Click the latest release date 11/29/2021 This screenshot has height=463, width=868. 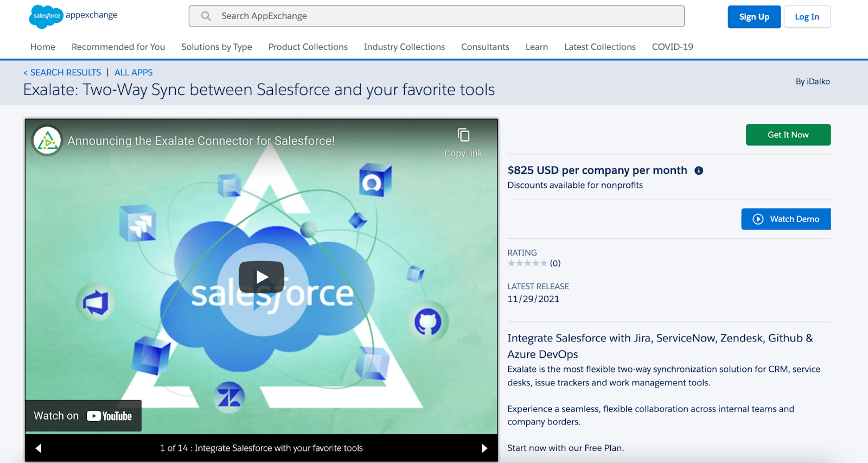(x=533, y=299)
